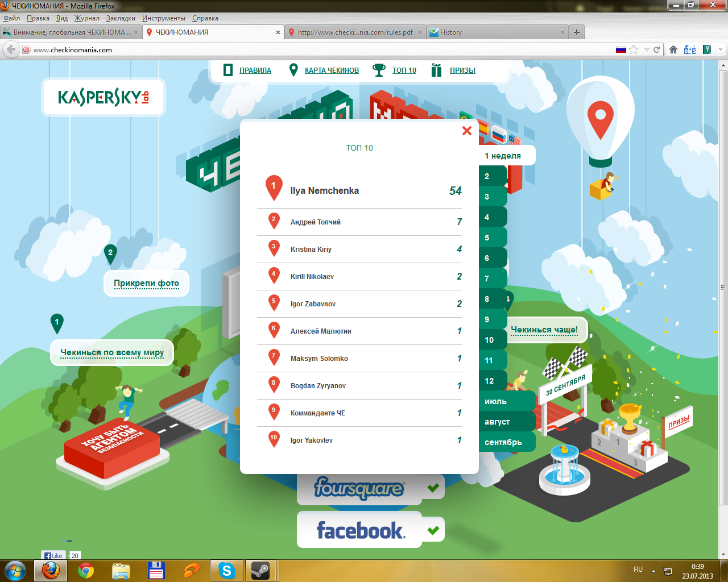Select week 4 tab

click(x=493, y=217)
